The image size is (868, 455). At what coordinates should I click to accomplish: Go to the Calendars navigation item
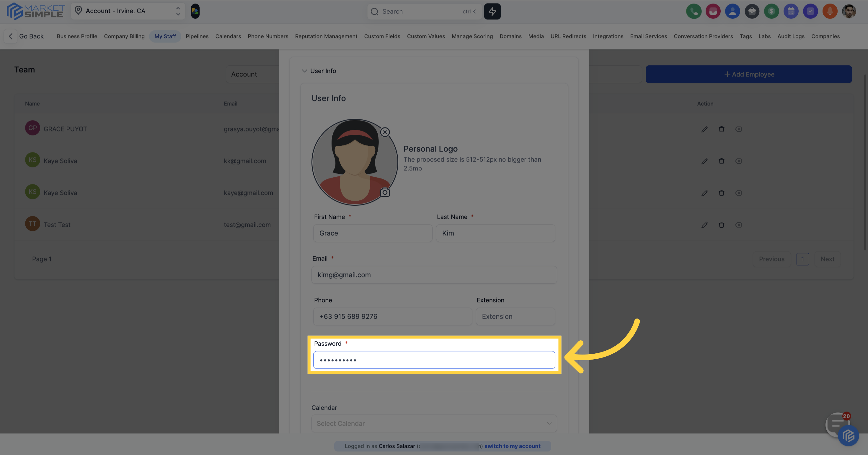pos(228,36)
